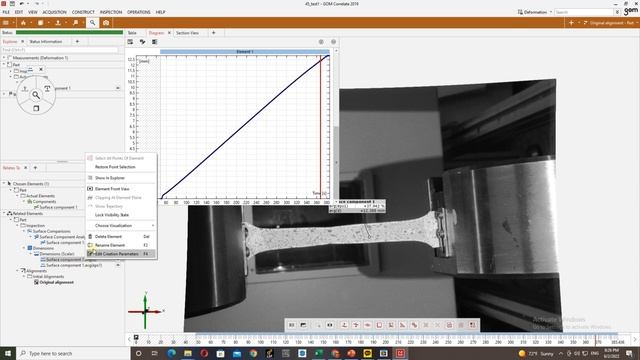This screenshot has width=640, height=360.
Task: Toggle eye icon on last Surface component row
Action: (x=118, y=265)
